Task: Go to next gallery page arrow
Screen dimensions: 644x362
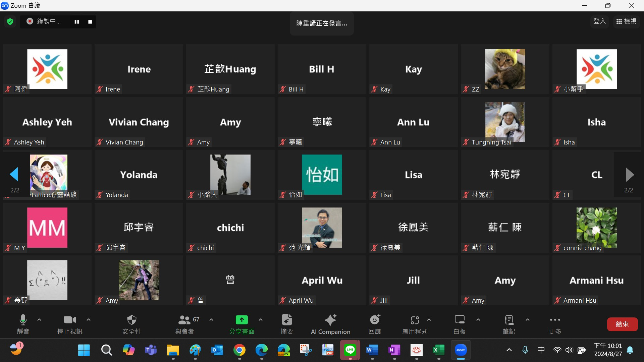Action: tap(630, 175)
